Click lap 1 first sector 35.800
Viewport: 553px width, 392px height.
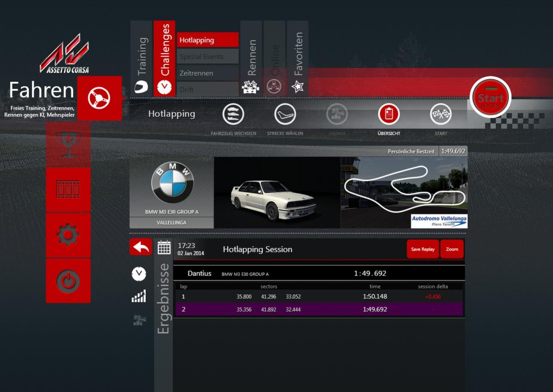244,297
